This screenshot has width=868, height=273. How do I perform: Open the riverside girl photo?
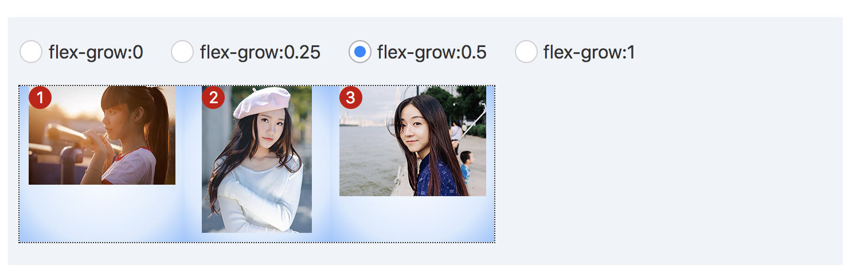coord(413,141)
